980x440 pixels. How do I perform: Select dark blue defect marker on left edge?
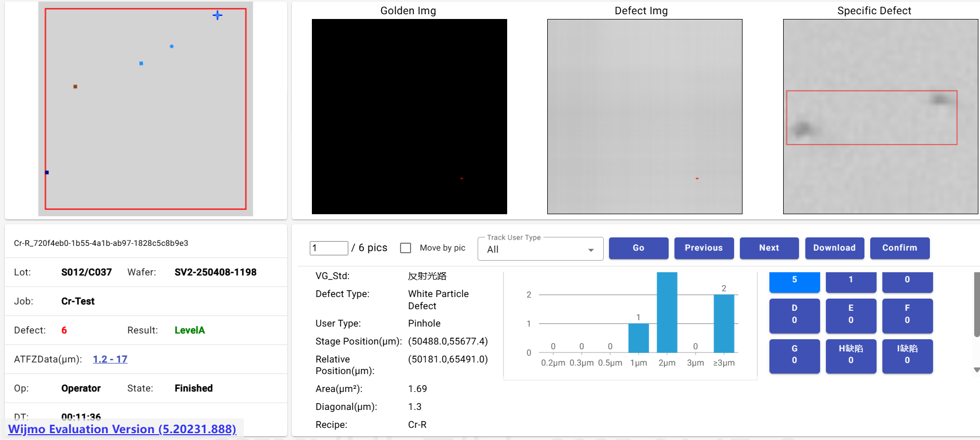pyautogui.click(x=47, y=173)
